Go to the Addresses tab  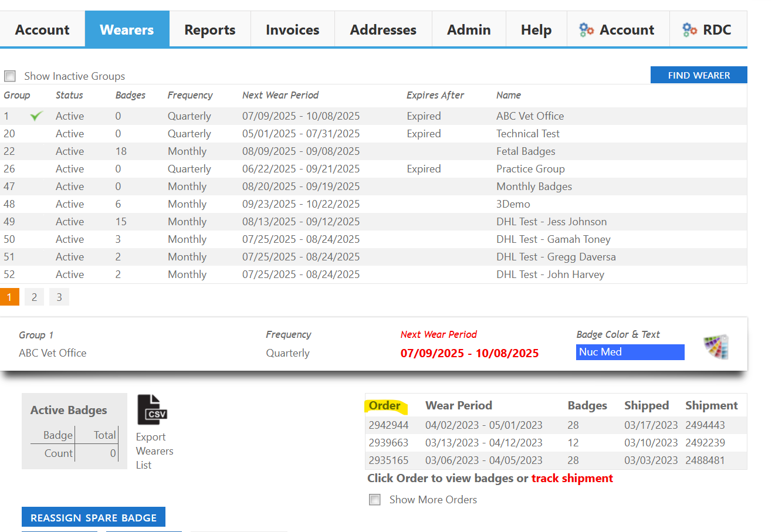click(383, 30)
